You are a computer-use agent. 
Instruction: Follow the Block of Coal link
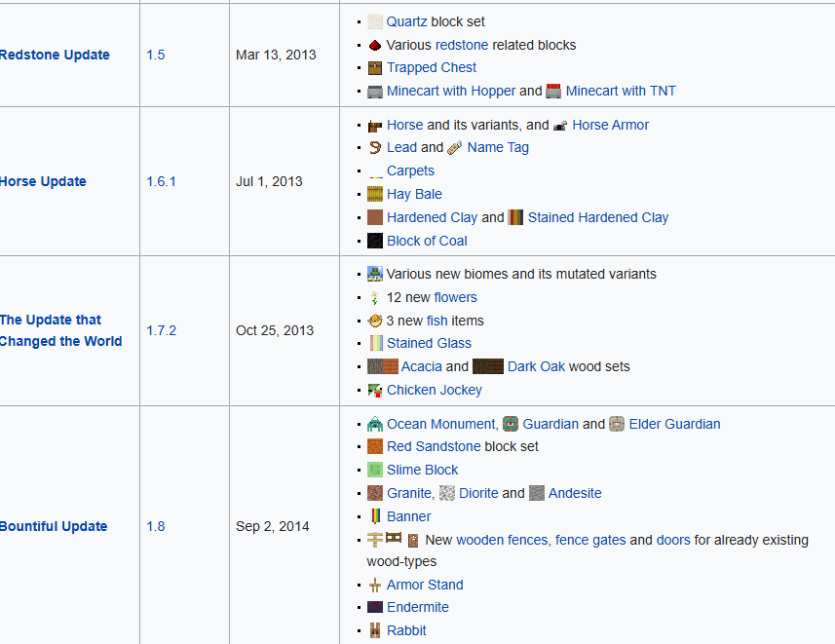[427, 242]
